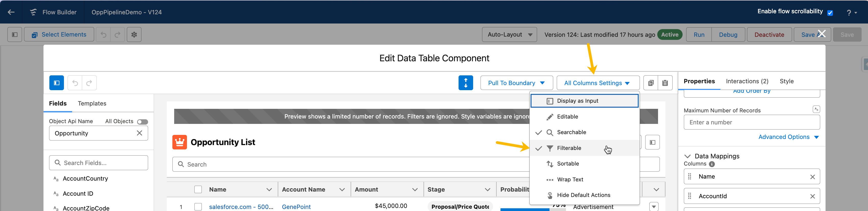Clear the Opportunity object field
868x211 pixels.
(x=139, y=133)
